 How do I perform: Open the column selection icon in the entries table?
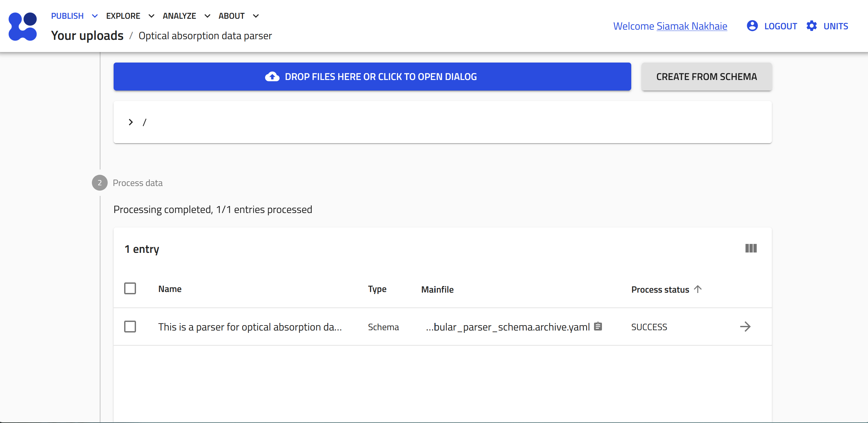pos(751,249)
